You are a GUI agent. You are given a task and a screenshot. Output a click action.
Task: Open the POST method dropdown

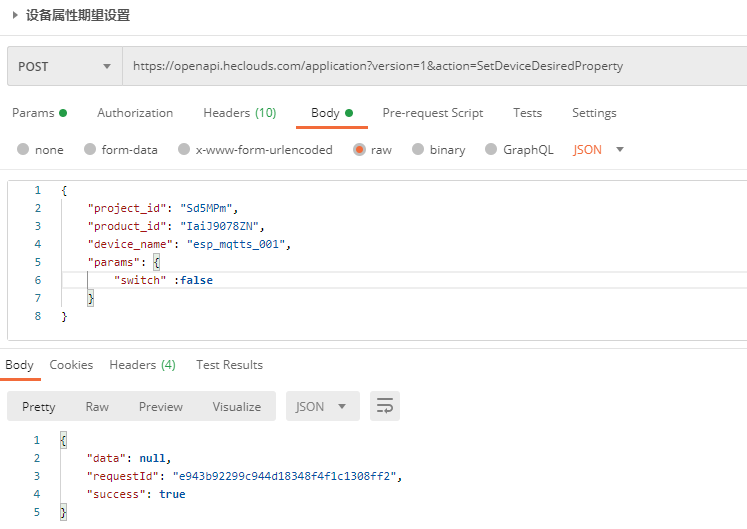tap(64, 66)
